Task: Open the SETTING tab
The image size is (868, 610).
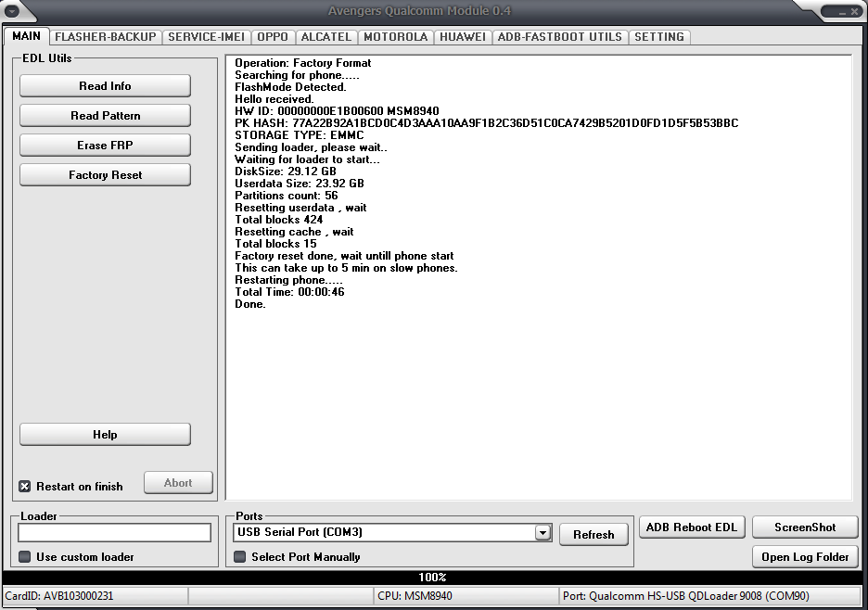Action: (658, 36)
